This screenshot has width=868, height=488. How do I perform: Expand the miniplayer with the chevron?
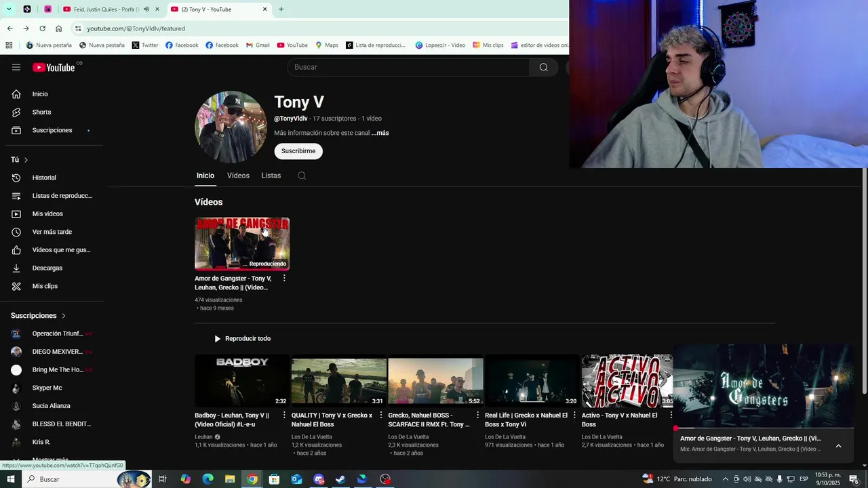(x=838, y=446)
